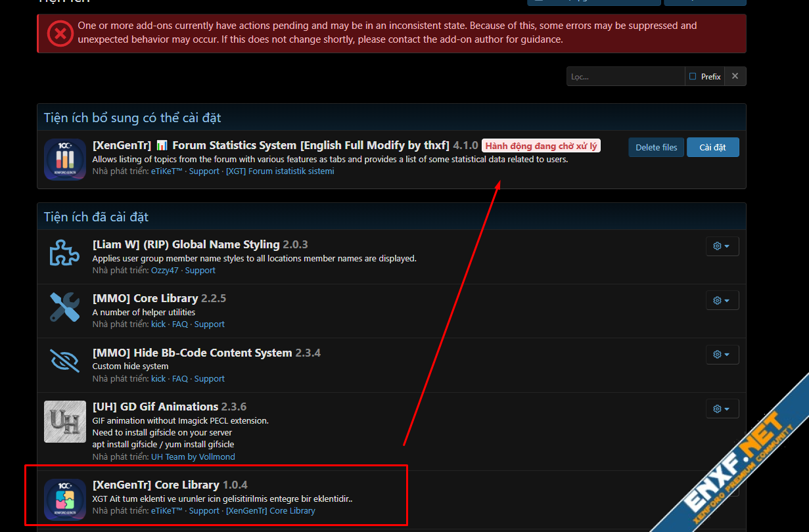The image size is (809, 532).
Task: Click the Tiện ích đã cài đặt header
Action: (97, 217)
